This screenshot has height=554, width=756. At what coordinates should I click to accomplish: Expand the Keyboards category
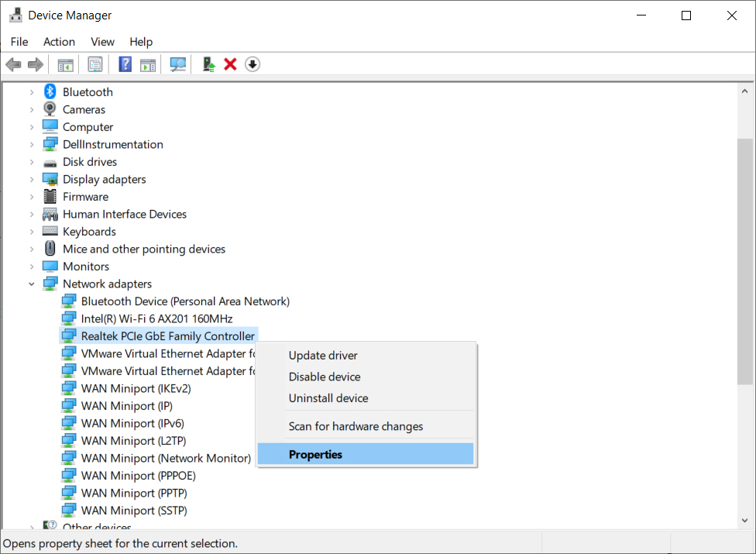[32, 232]
